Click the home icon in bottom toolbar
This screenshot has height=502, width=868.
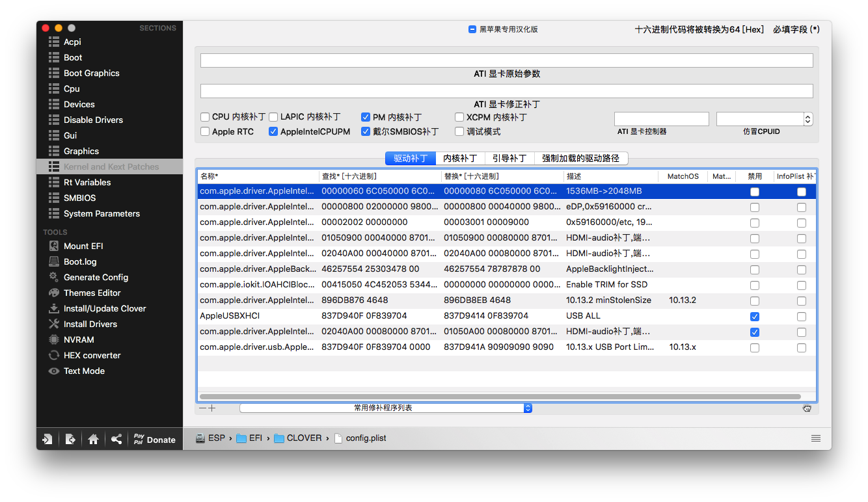[93, 440]
